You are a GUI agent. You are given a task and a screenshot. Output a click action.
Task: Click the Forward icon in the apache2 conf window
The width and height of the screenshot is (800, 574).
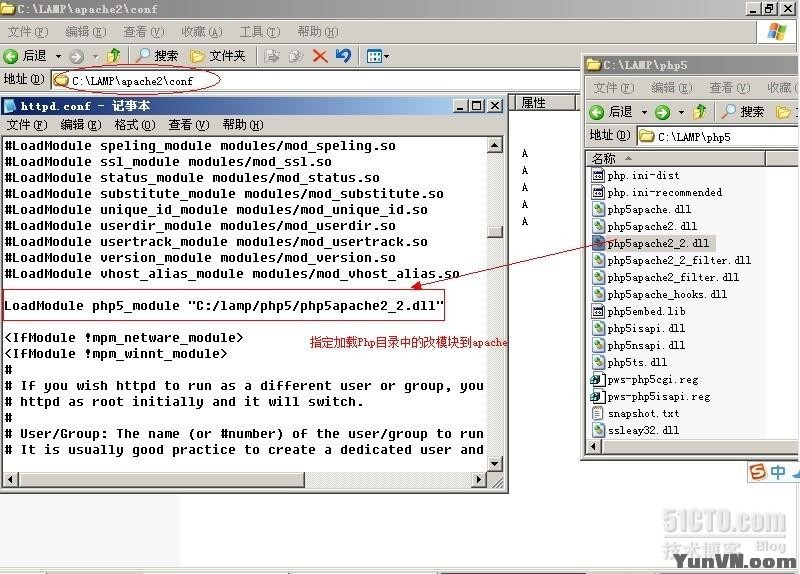77,56
